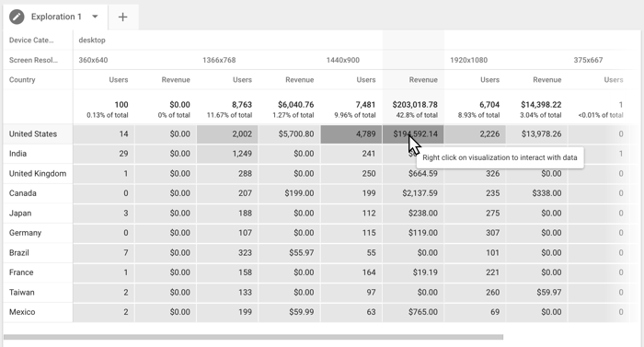Click the Canada $2,137.59 revenue cell
The width and height of the screenshot is (644, 347).
(413, 193)
